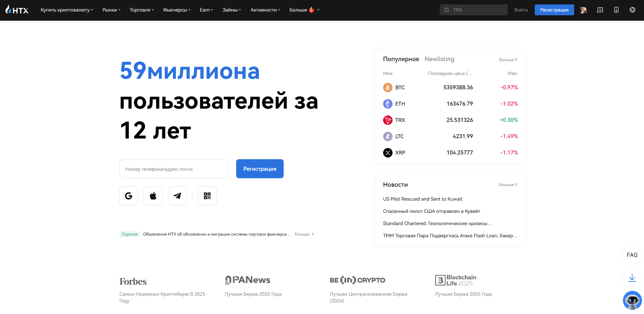Choose Telegram sign-up icon
Screen dimensions: 644x314
click(177, 196)
